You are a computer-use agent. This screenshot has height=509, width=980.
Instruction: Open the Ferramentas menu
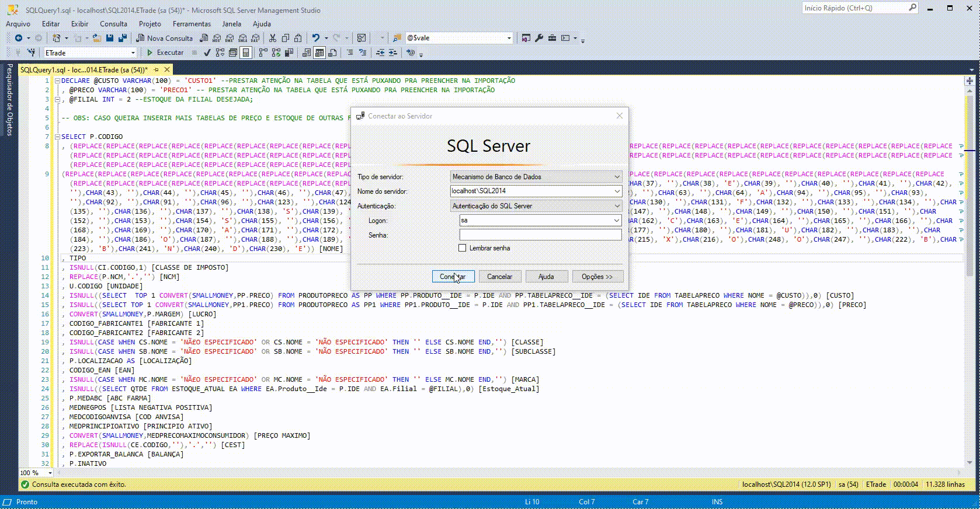pyautogui.click(x=192, y=24)
